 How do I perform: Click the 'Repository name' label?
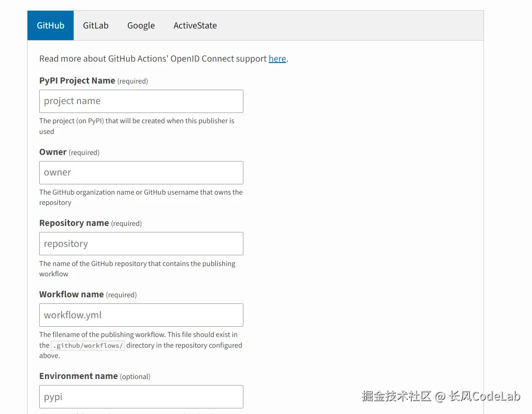74,223
